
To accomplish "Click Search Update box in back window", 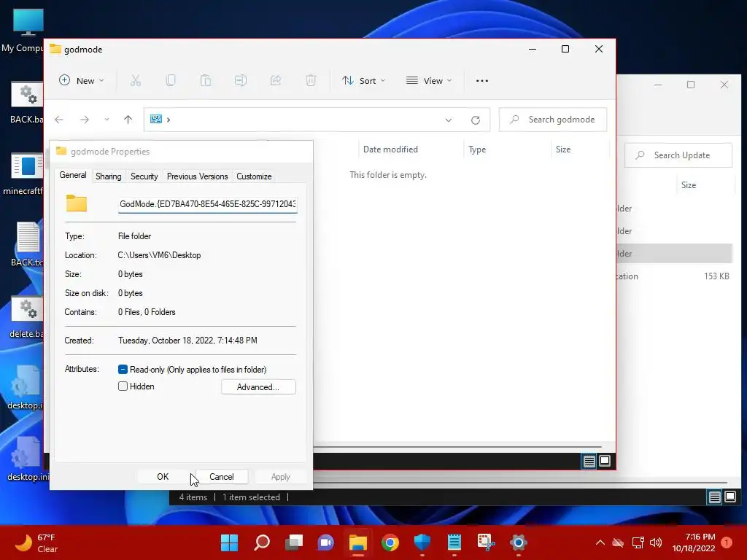I will 678,155.
